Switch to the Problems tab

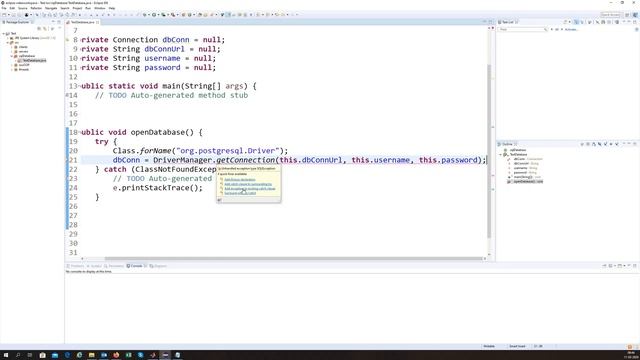click(x=75, y=266)
